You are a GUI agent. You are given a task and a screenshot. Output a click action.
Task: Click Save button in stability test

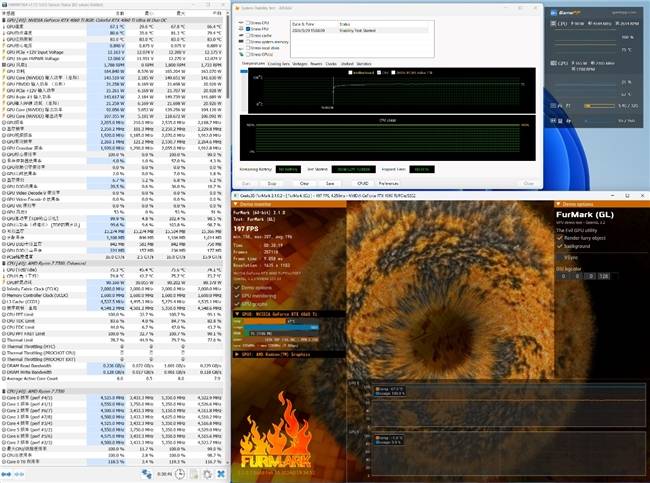(330, 183)
